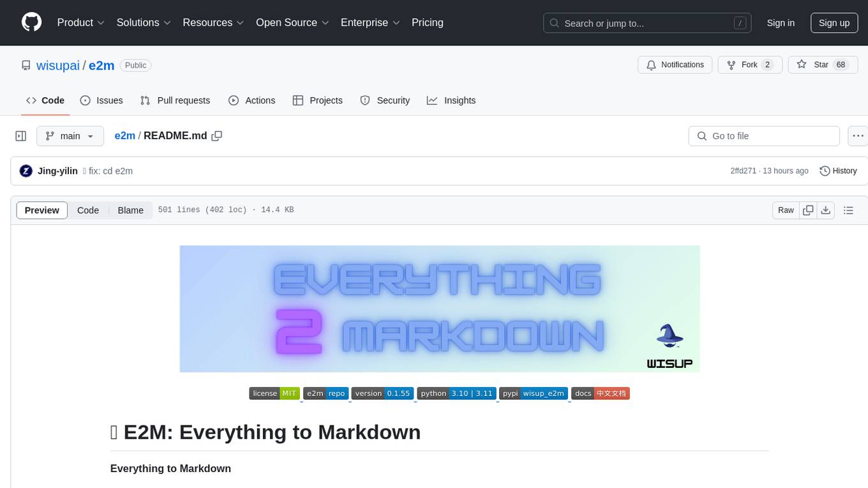This screenshot has width=868, height=488.
Task: Select the Preview view
Action: pyautogui.click(x=42, y=210)
